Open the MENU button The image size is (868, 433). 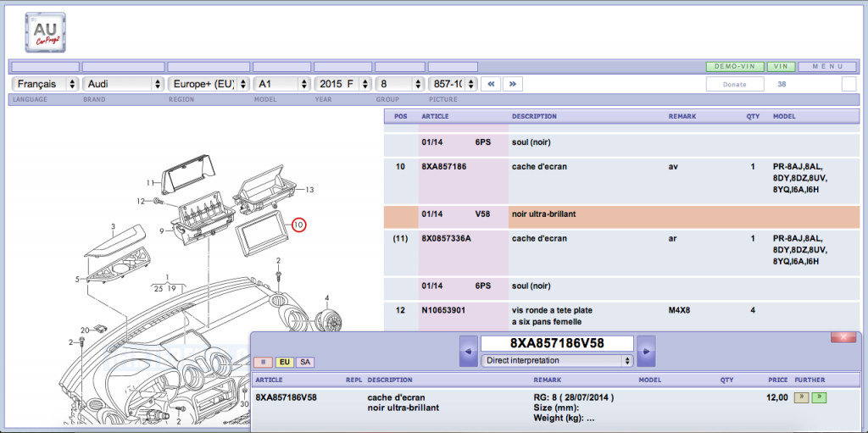(827, 66)
